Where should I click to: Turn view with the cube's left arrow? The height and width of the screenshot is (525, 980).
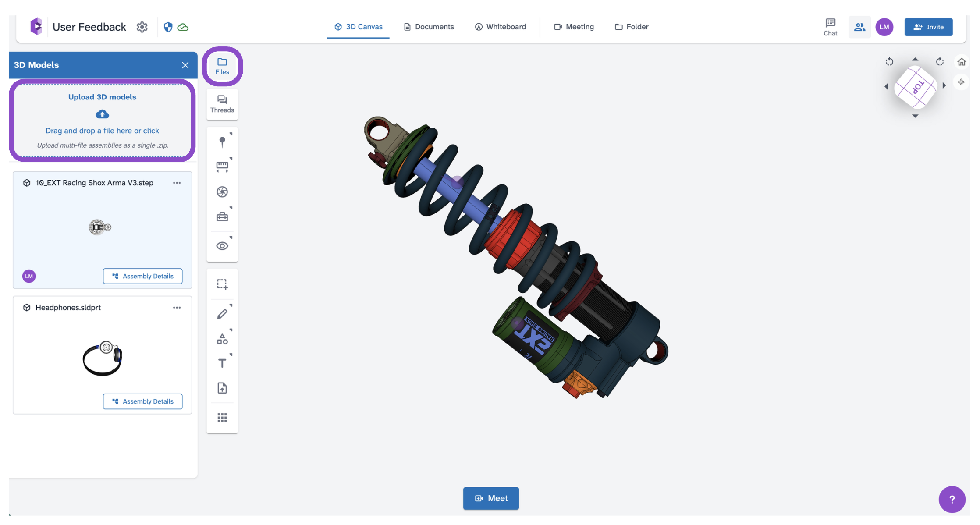coord(886,86)
